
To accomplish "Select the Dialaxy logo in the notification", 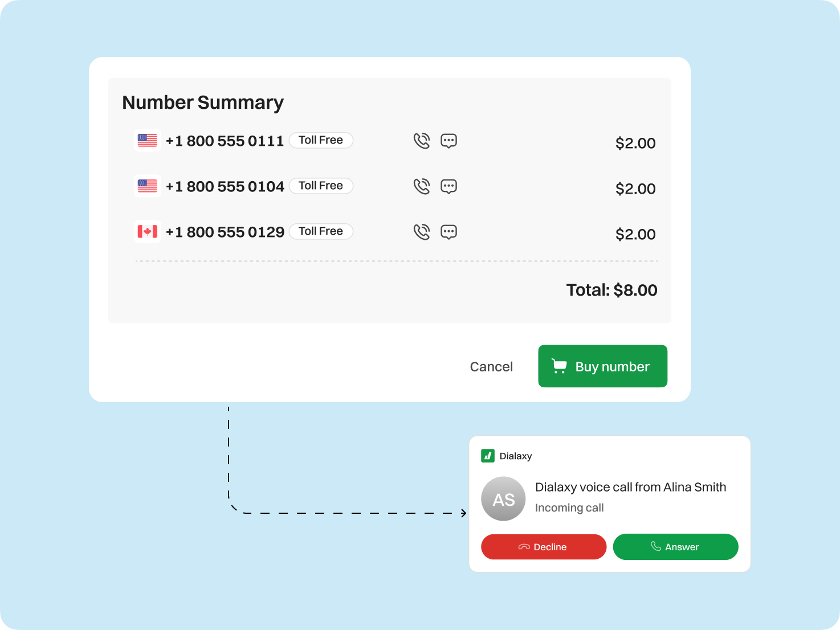I will [488, 456].
